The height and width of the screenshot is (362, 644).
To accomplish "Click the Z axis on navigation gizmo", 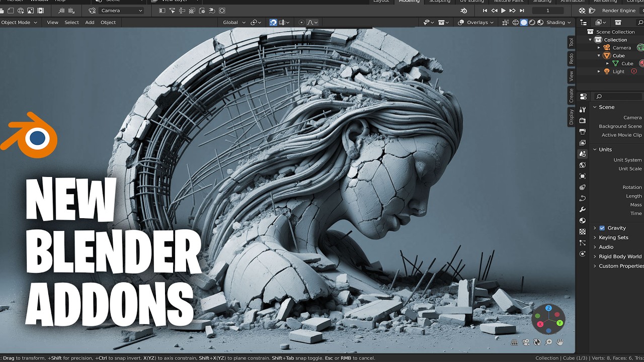I will [548, 308].
